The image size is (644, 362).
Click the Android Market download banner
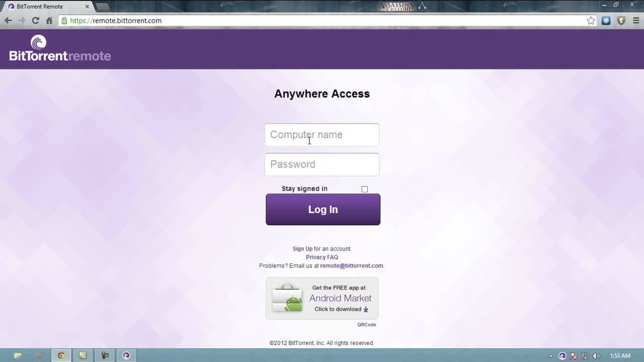322,298
